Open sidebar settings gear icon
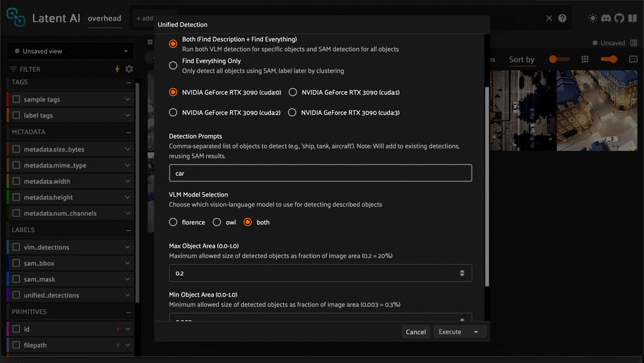 (129, 69)
